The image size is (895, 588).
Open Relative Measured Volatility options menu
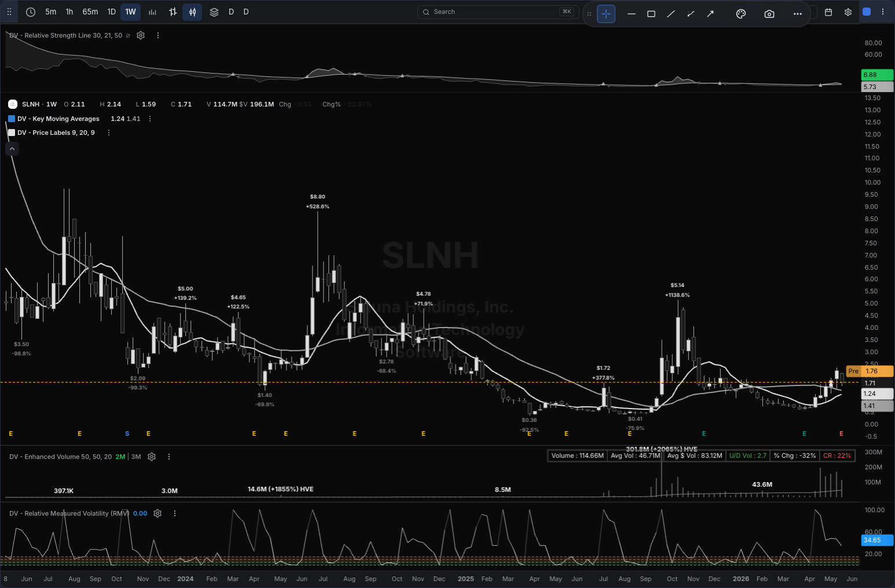click(175, 513)
